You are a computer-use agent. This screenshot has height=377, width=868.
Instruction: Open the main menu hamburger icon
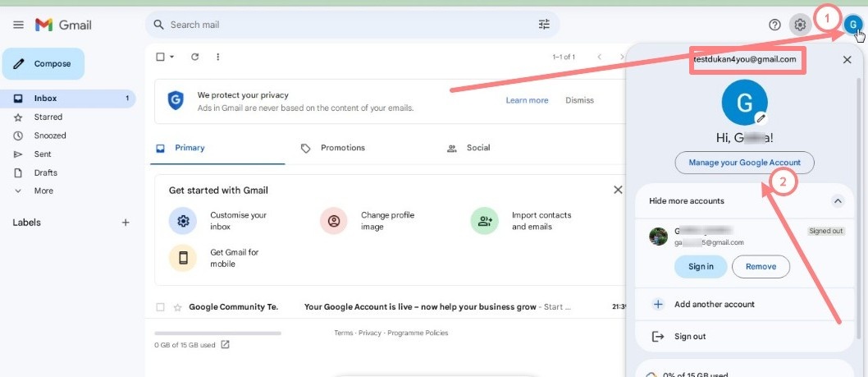pos(18,25)
